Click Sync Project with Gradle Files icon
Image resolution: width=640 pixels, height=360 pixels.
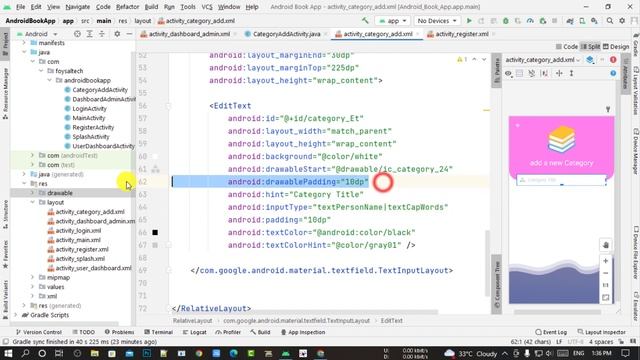coord(570,20)
